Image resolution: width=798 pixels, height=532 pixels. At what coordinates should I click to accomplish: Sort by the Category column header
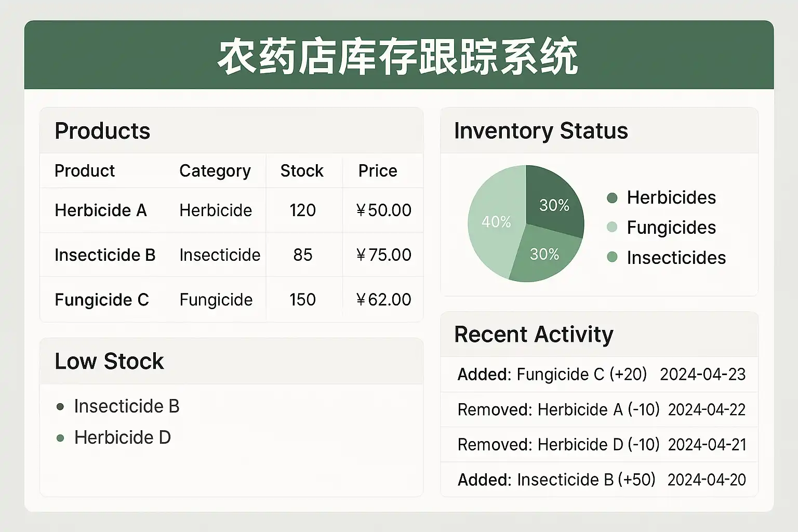coord(215,171)
